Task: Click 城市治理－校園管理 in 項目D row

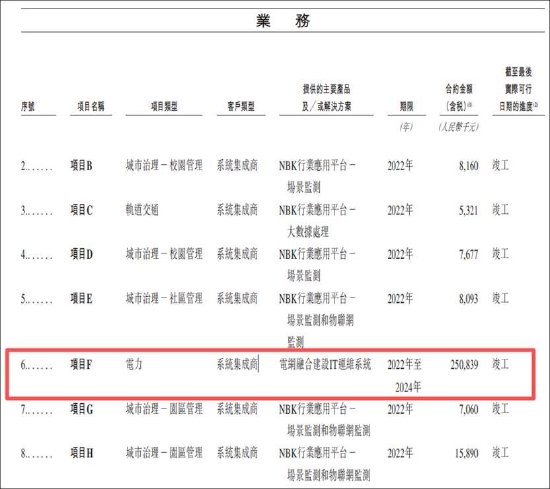Action: [x=164, y=254]
